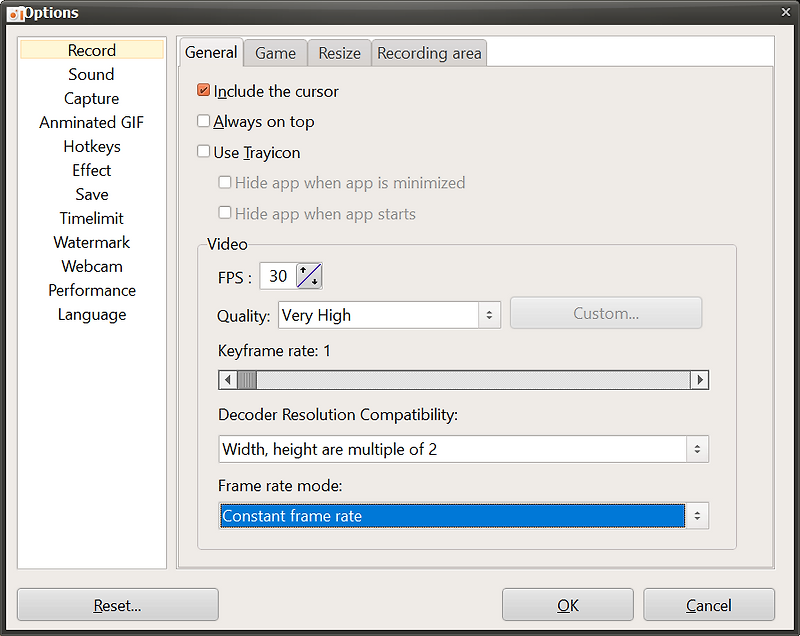Open the Hotkeys settings page
Screen dimensions: 800x636
click(91, 146)
